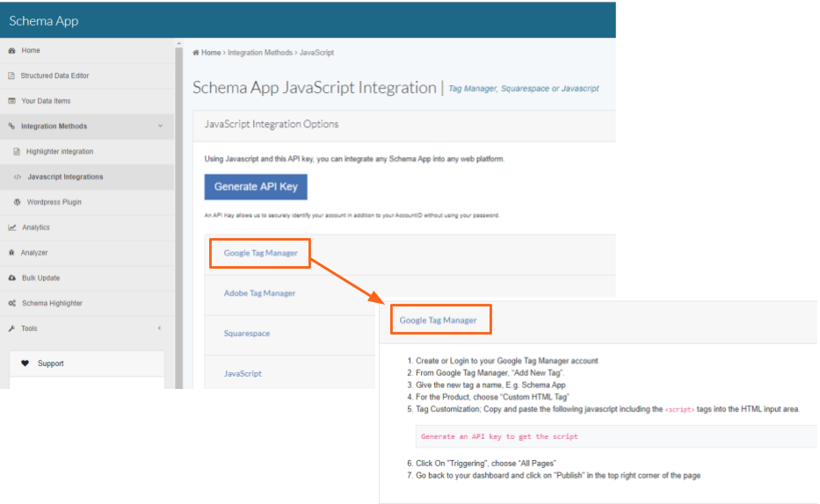Click the Analytics chart icon
Viewport: 820px width, 504px height.
pyautogui.click(x=12, y=227)
